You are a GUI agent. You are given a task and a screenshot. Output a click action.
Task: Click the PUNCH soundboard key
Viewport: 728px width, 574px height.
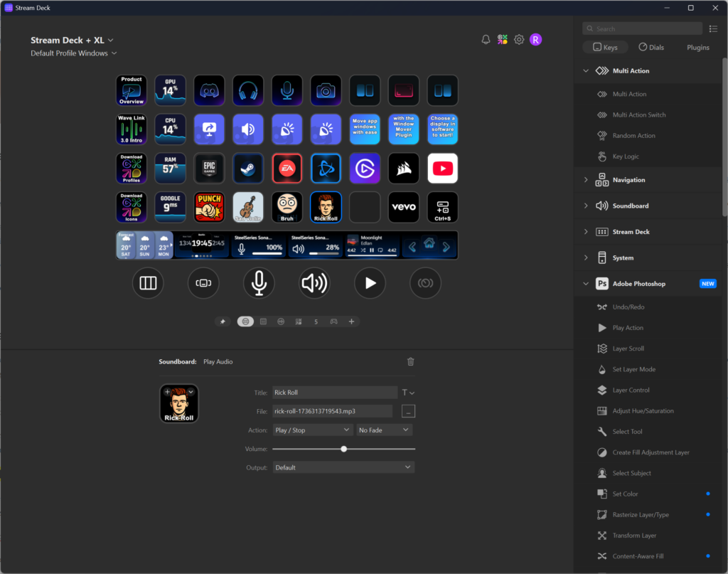coord(209,207)
